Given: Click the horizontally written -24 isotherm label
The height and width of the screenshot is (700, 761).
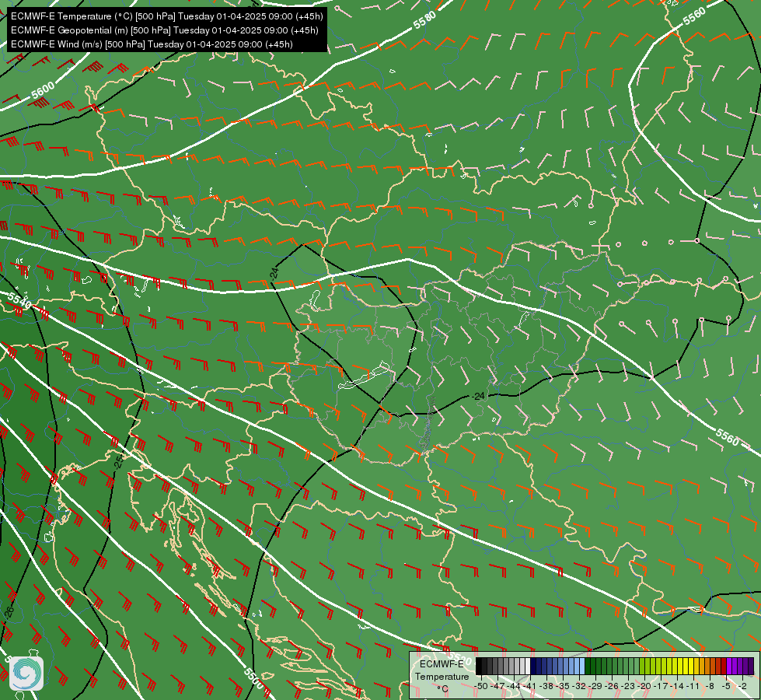Looking at the screenshot, I should tap(478, 397).
